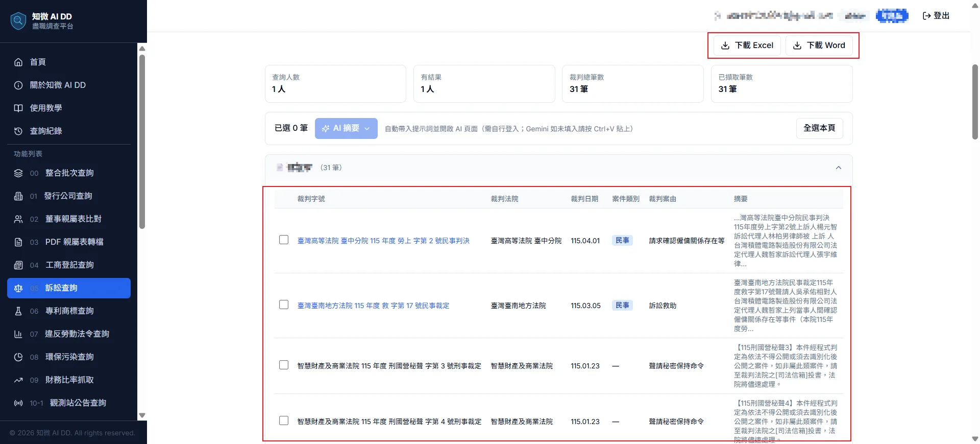Select 09 財務比率抓取 menu item
The width and height of the screenshot is (980, 444).
69,380
